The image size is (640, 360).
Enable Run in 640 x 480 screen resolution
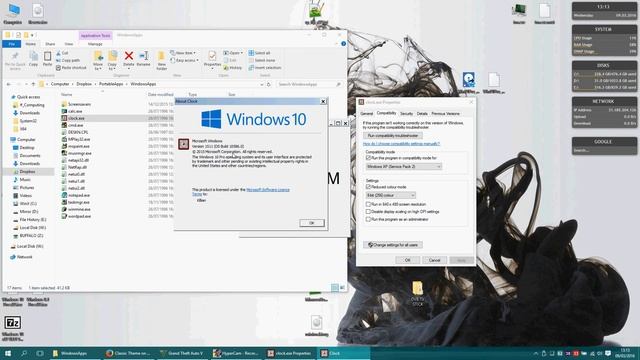tap(368, 204)
